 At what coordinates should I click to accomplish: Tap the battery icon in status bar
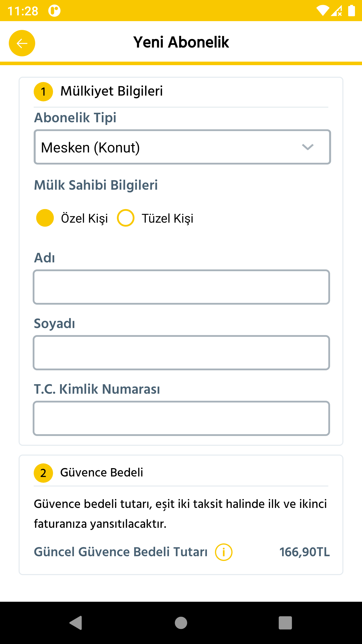tap(351, 11)
